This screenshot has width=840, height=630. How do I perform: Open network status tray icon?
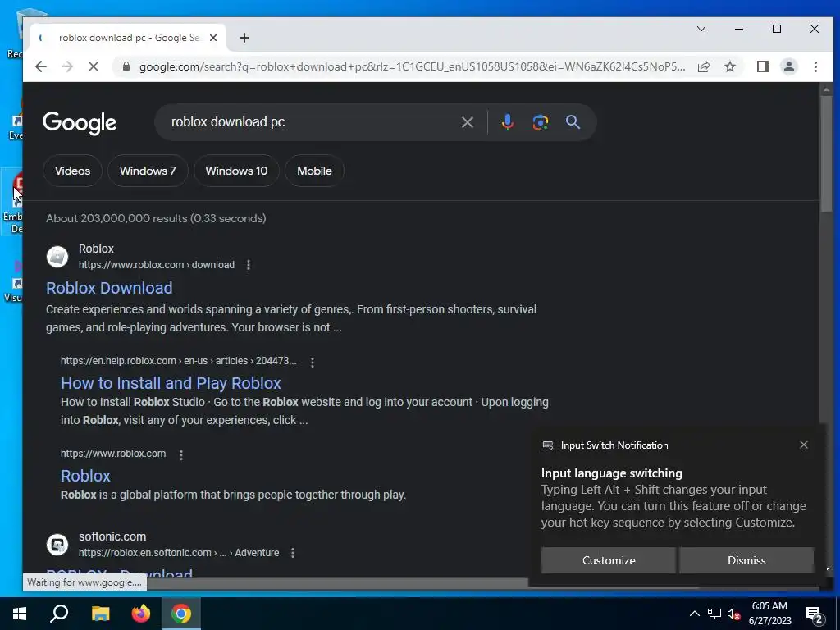pyautogui.click(x=714, y=614)
